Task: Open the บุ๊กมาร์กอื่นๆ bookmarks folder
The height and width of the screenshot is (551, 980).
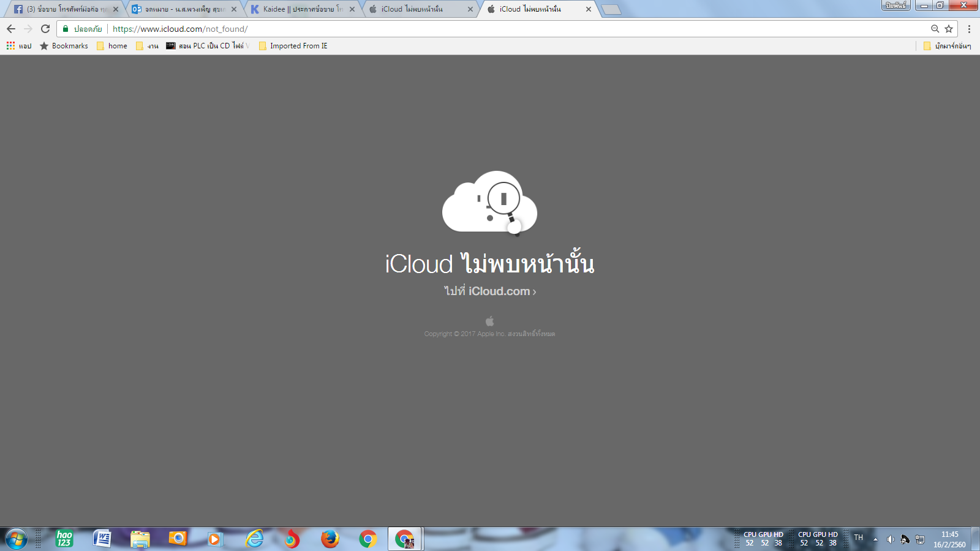Action: click(x=947, y=46)
